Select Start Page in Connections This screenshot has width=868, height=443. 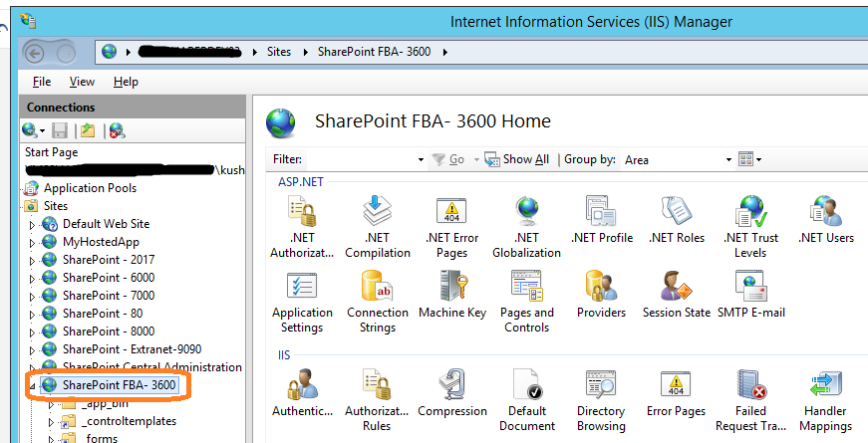point(52,152)
